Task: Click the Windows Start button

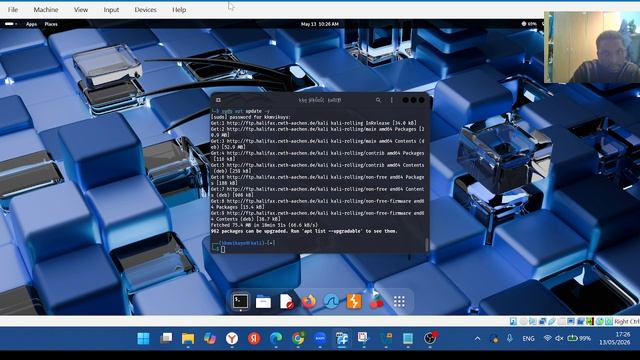Action: pos(143,338)
